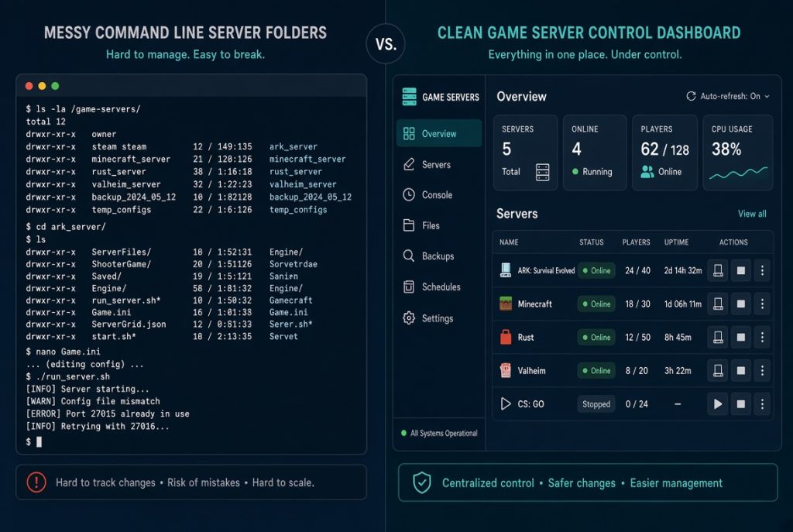This screenshot has width=793, height=532.
Task: Open console for ARK: Survival Evolved
Action: 718,270
